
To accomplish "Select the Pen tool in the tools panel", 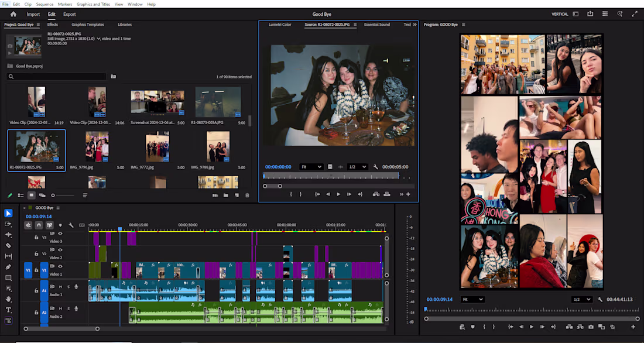I will [8, 267].
